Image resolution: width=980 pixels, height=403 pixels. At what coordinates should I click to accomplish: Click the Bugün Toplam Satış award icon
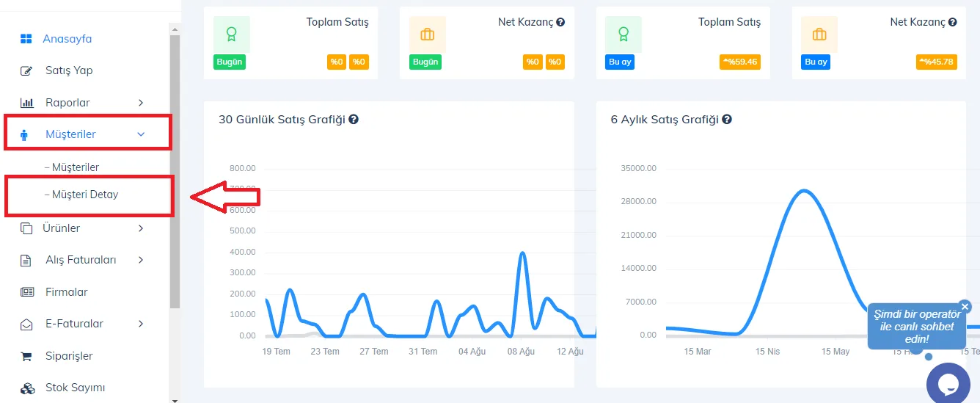click(232, 34)
